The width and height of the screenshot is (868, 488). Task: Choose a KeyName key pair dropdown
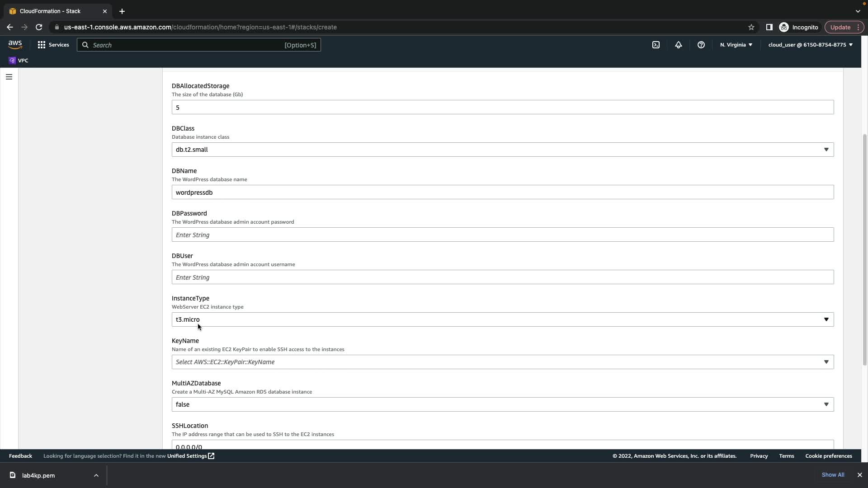click(502, 362)
